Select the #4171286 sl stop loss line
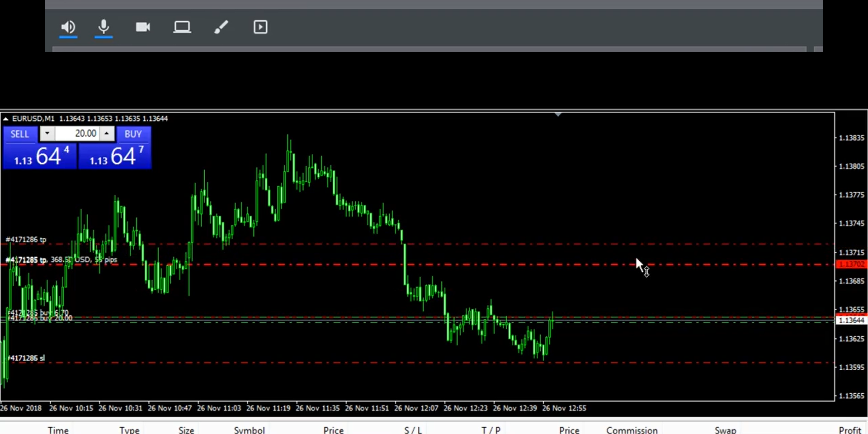 click(x=271, y=363)
